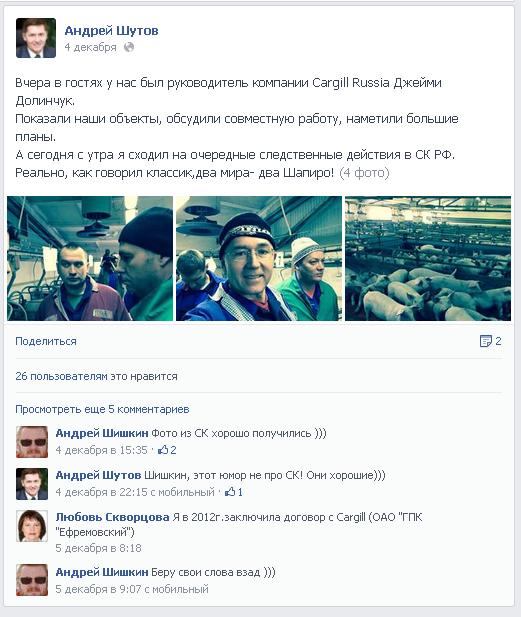The height and width of the screenshot is (617, 521).
Task: Open 26 пользователям это нравится list
Action: [x=96, y=376]
